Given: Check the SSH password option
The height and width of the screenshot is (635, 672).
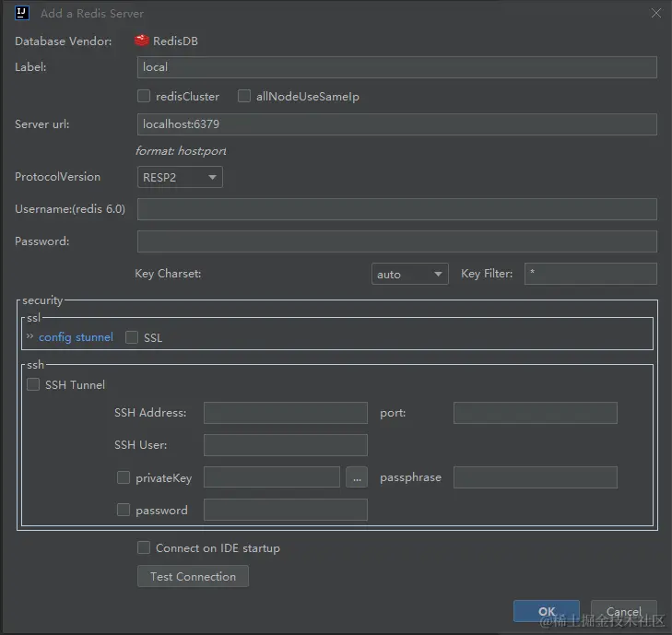Looking at the screenshot, I should tap(124, 510).
